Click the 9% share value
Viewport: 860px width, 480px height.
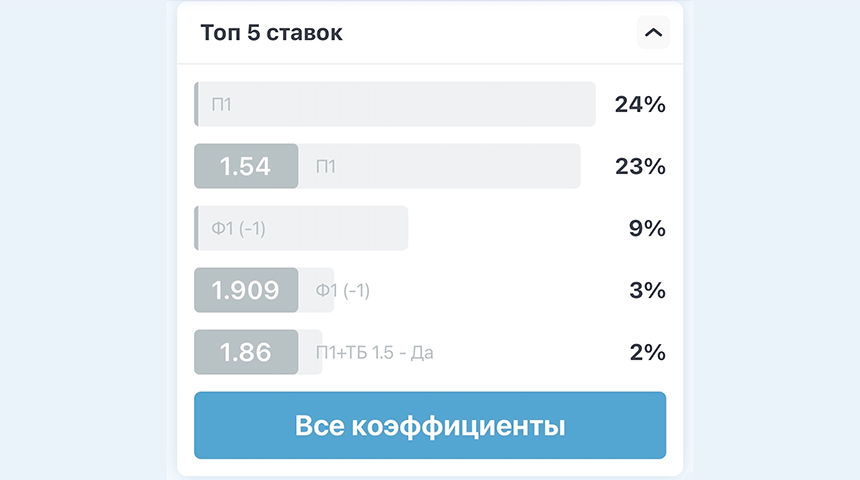[x=647, y=228]
